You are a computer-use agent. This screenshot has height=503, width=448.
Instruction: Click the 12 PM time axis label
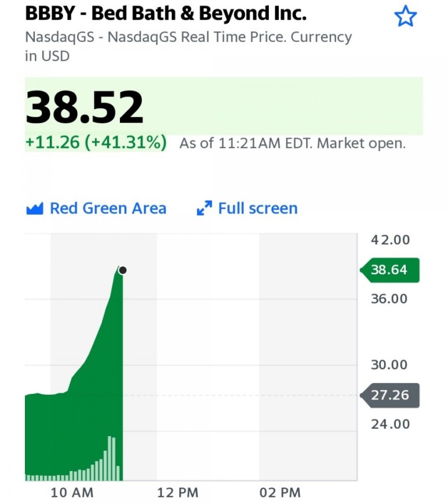pyautogui.click(x=178, y=493)
